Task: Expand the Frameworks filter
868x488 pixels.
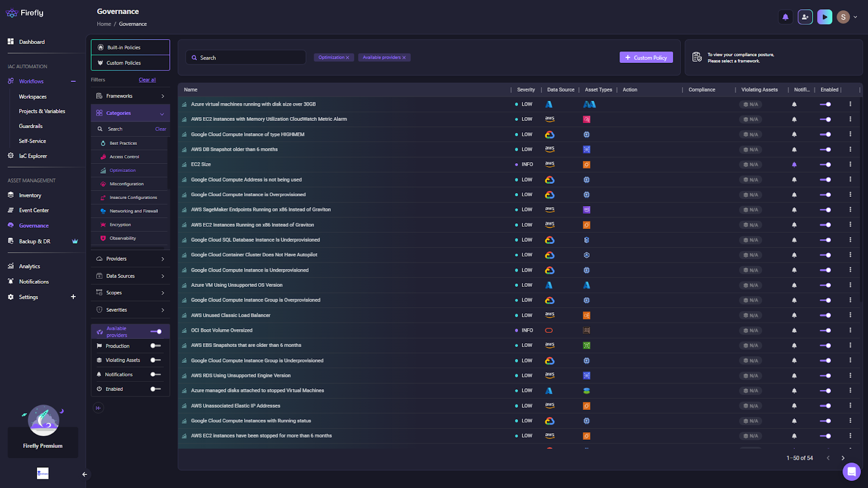Action: [x=130, y=96]
